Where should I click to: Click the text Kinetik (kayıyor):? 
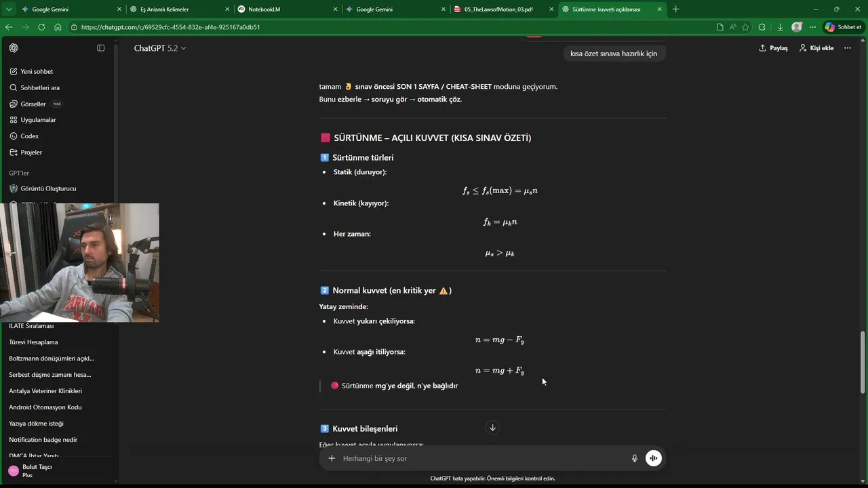[x=361, y=203]
